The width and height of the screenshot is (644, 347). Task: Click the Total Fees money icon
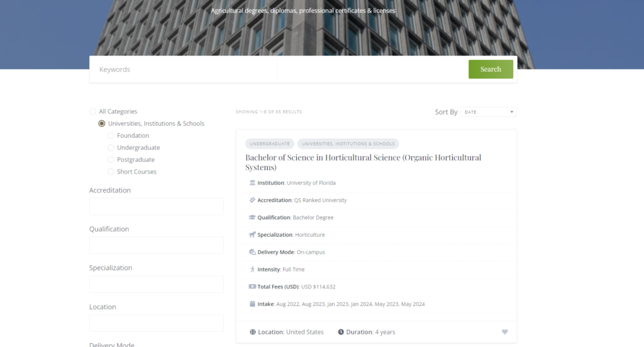(x=252, y=287)
